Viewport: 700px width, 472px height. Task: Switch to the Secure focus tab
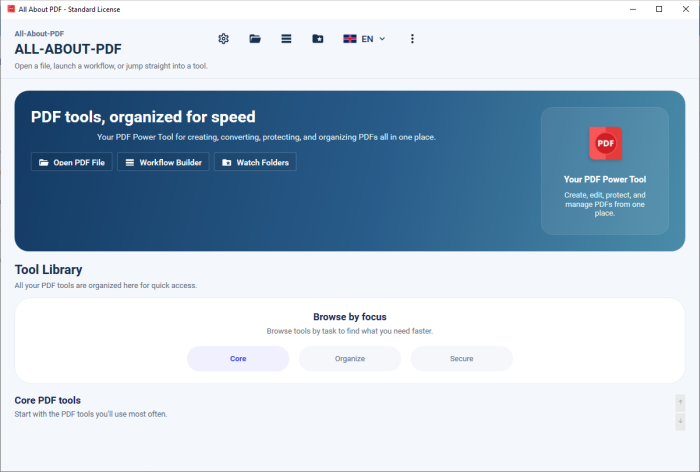[x=462, y=359]
